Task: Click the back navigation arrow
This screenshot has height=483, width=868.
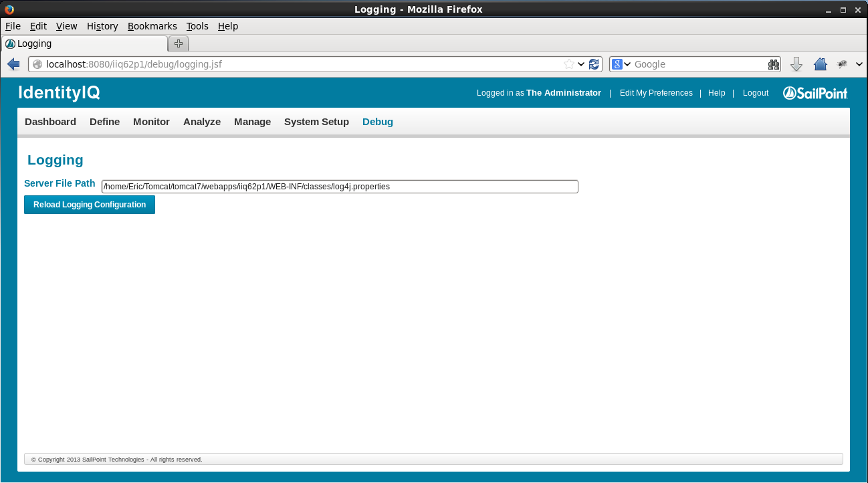Action: (13, 64)
